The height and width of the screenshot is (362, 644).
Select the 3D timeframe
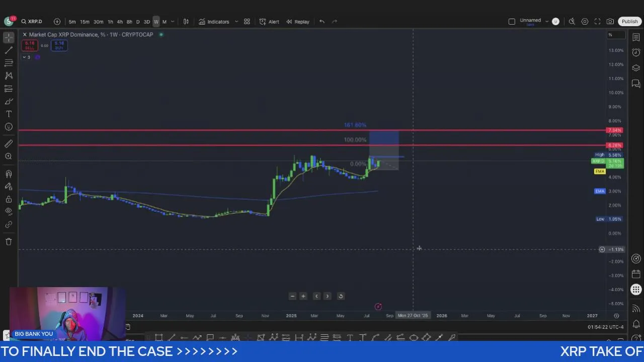tap(147, 22)
